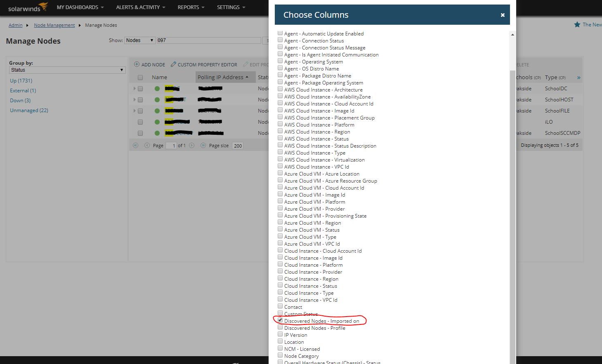Filter by External (1) group
The width and height of the screenshot is (602, 364).
pos(23,91)
